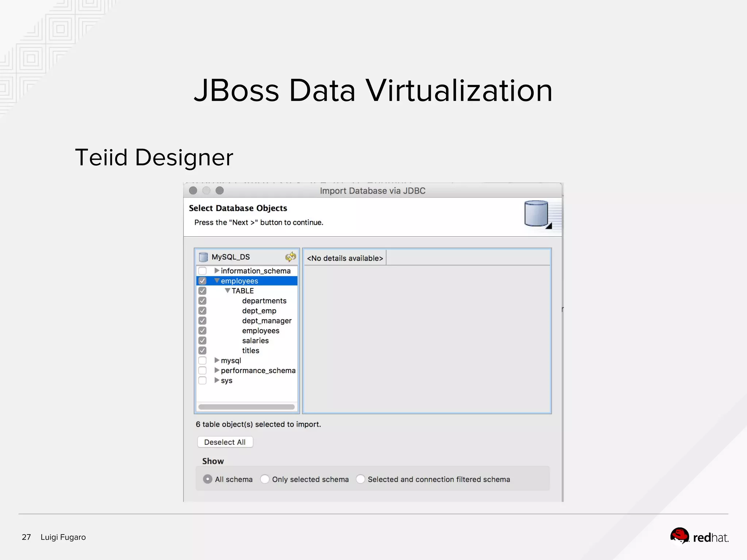This screenshot has height=560, width=747.
Task: Select the All schema radio button
Action: pyautogui.click(x=208, y=479)
